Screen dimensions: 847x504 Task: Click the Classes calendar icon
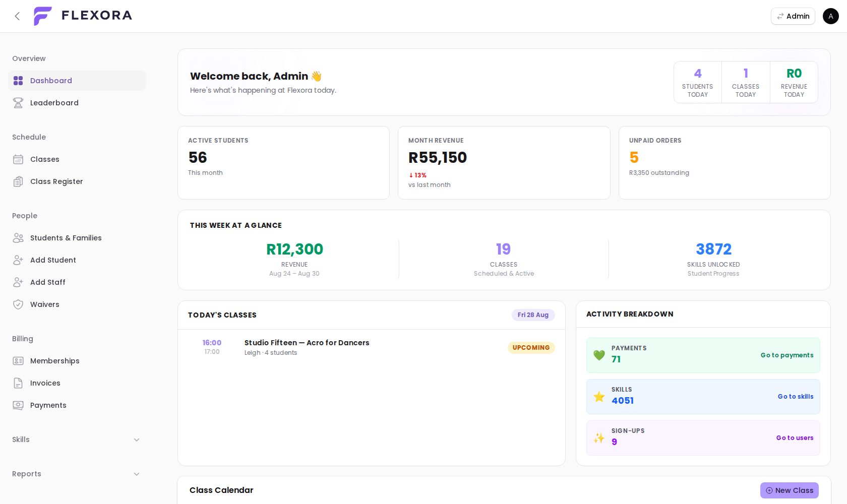(18, 159)
